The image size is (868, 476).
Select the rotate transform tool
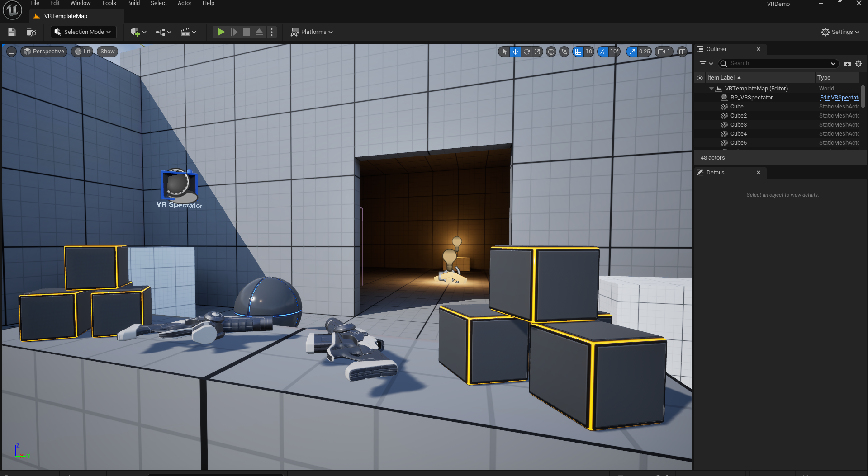[526, 52]
